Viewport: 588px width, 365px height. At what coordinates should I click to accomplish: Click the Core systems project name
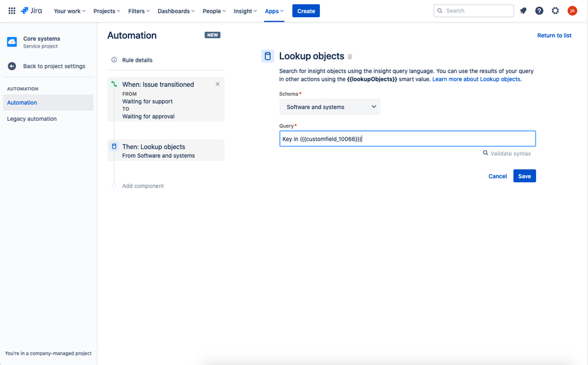point(42,38)
